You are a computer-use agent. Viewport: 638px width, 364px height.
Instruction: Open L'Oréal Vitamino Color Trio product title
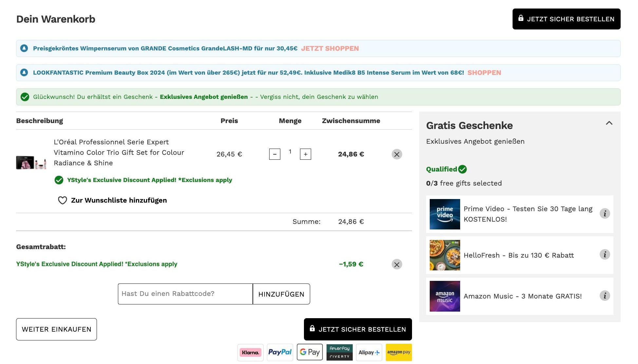(x=119, y=153)
